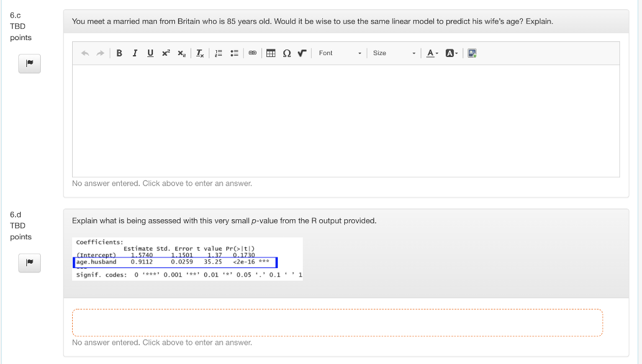Screen dimensions: 642x364
Task: Insert an image with the image icon
Action: pyautogui.click(x=472, y=53)
